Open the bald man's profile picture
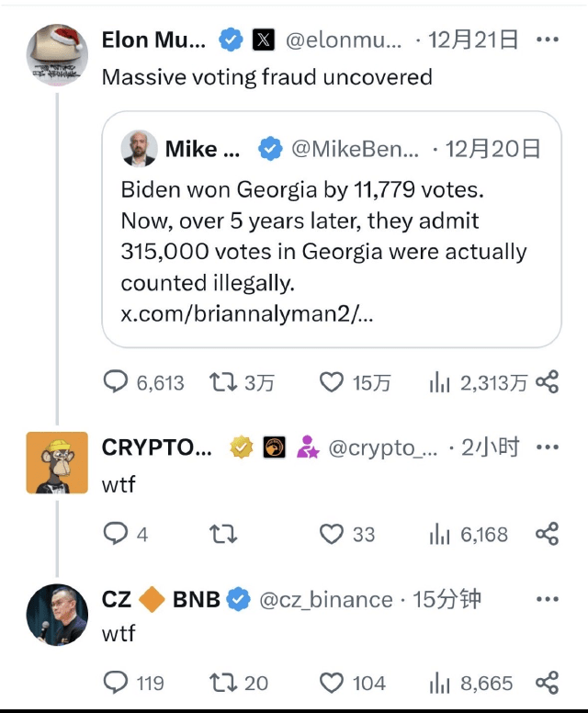 pos(57,614)
